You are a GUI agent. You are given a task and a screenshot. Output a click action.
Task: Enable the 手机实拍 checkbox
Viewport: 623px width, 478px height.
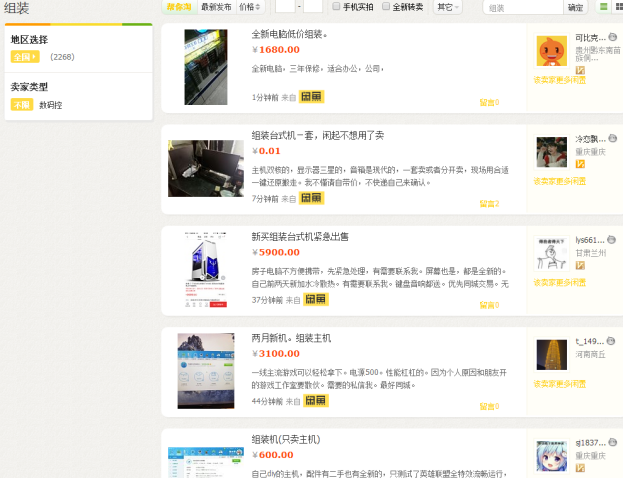point(336,6)
